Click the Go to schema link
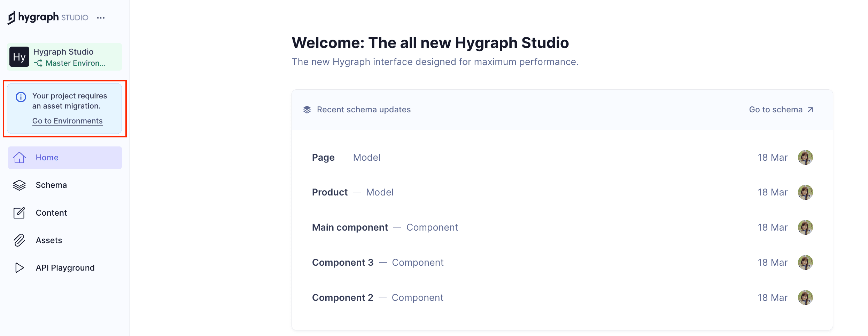 (781, 110)
